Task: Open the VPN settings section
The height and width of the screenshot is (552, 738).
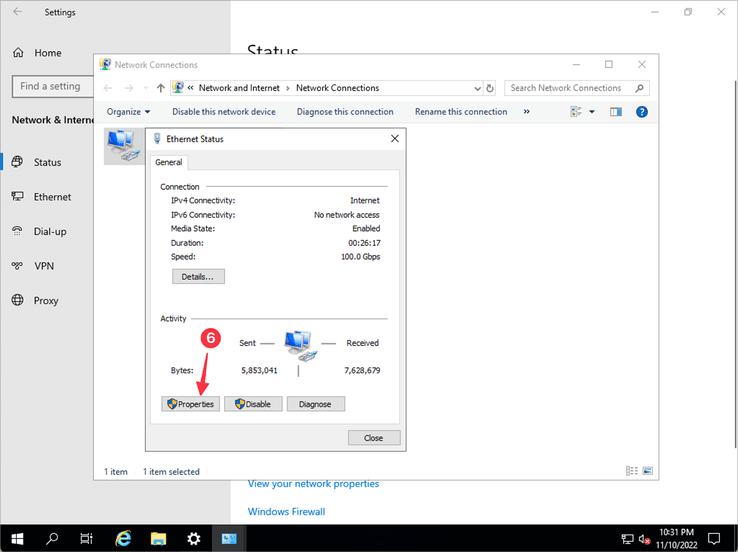Action: tap(44, 266)
